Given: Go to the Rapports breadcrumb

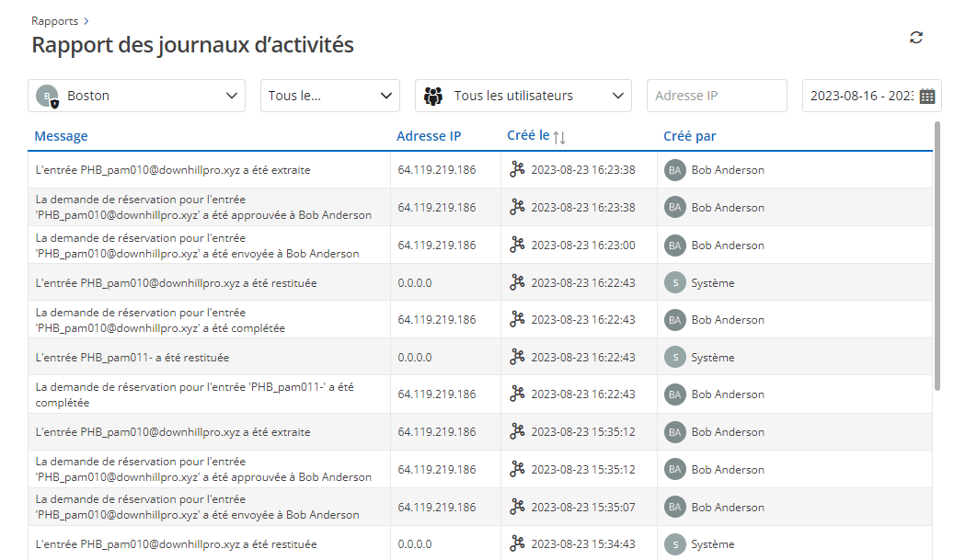Looking at the screenshot, I should click(54, 21).
